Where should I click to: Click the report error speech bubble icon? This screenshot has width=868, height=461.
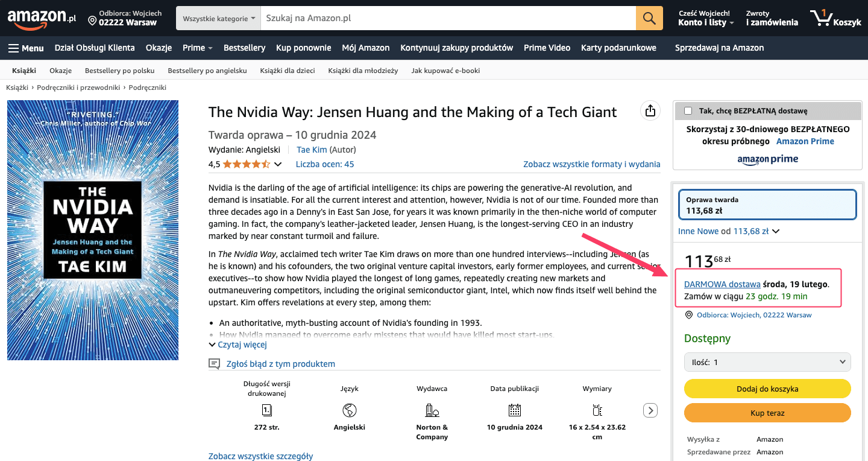(x=214, y=364)
